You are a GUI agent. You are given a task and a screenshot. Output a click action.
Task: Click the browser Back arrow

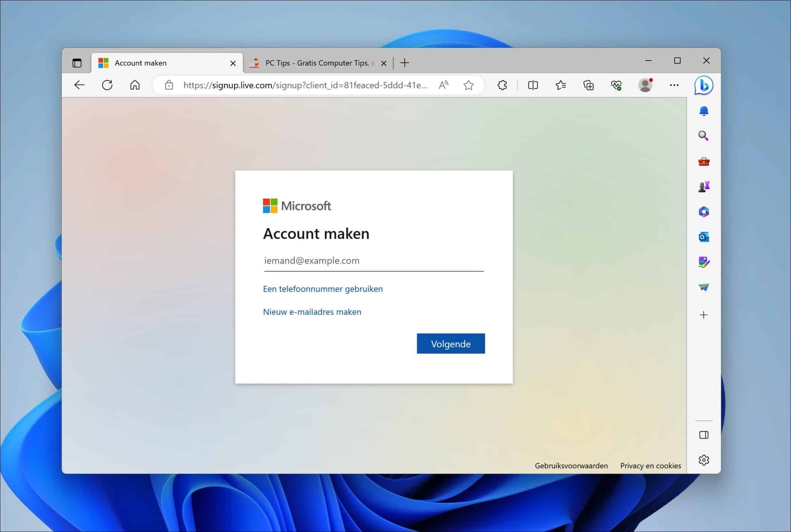[79, 85]
